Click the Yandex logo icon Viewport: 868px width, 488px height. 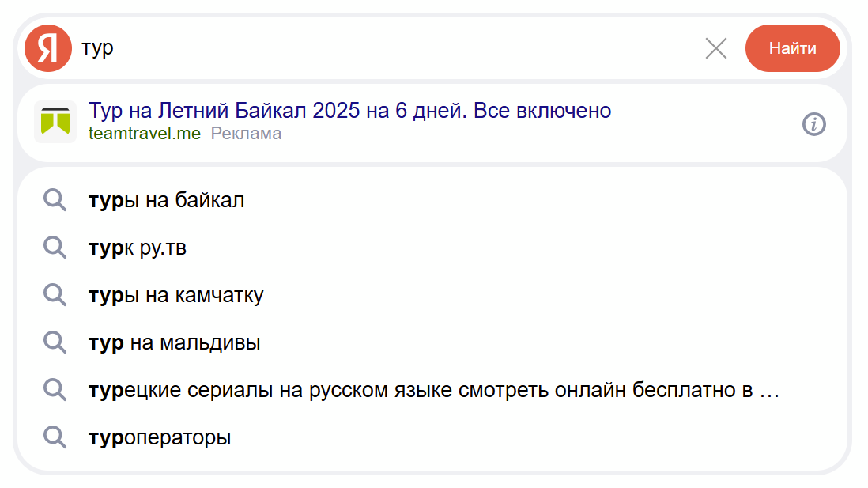pos(48,48)
